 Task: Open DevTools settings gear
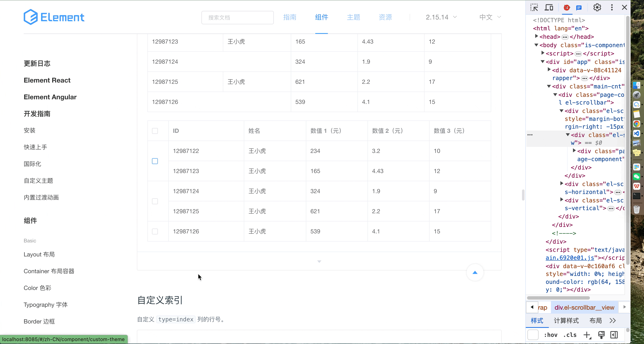(x=597, y=8)
